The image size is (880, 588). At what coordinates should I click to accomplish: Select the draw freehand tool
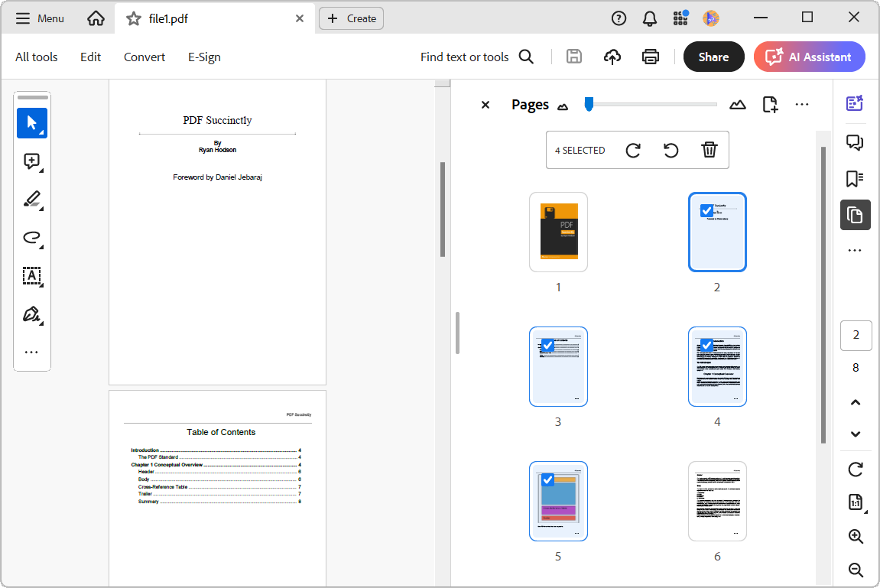coord(31,238)
